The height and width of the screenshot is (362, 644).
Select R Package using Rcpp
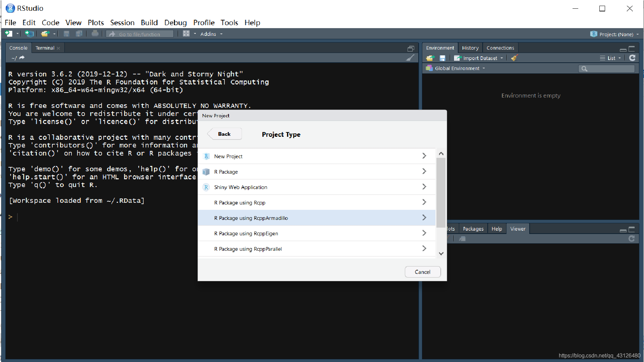point(317,202)
